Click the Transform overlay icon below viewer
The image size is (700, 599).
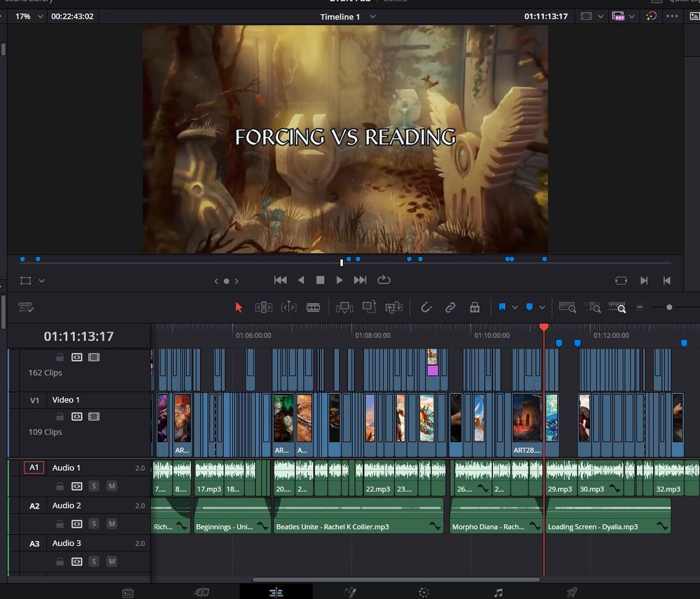coord(25,281)
